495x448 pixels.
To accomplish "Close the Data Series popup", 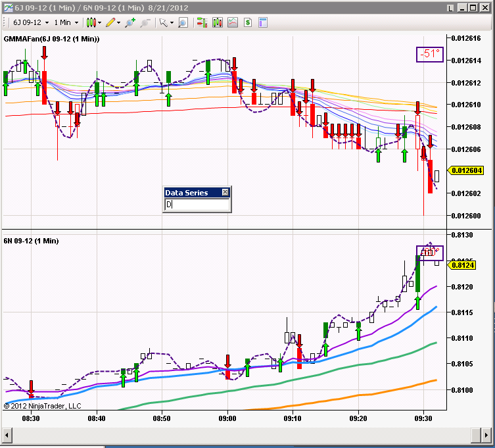I will (x=225, y=192).
